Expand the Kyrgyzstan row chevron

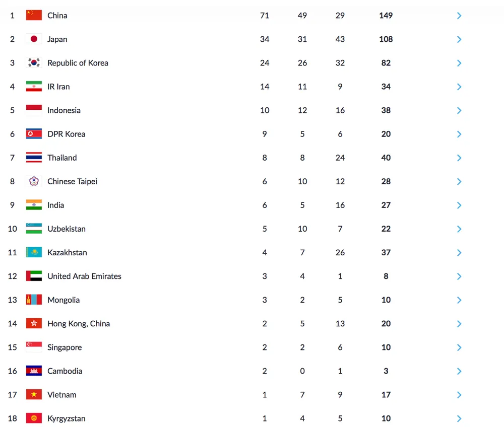point(459,418)
